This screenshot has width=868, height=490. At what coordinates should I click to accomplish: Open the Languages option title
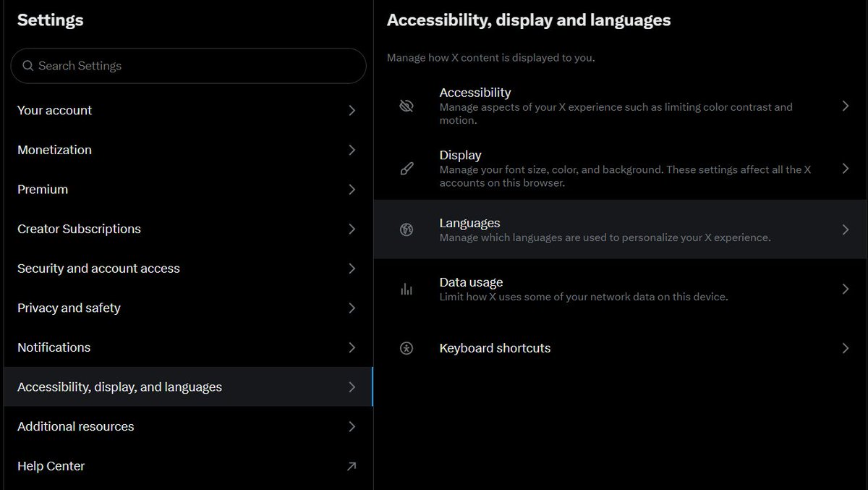tap(469, 223)
